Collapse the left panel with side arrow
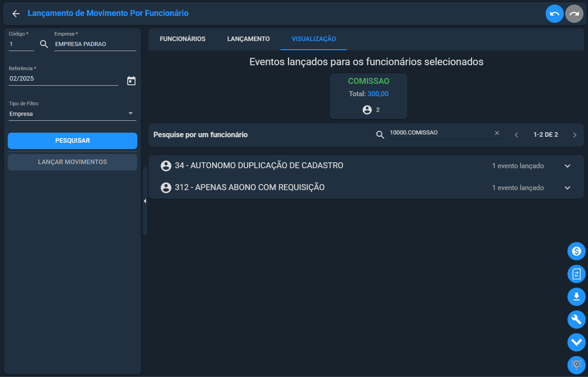The width and height of the screenshot is (588, 377). tap(145, 201)
